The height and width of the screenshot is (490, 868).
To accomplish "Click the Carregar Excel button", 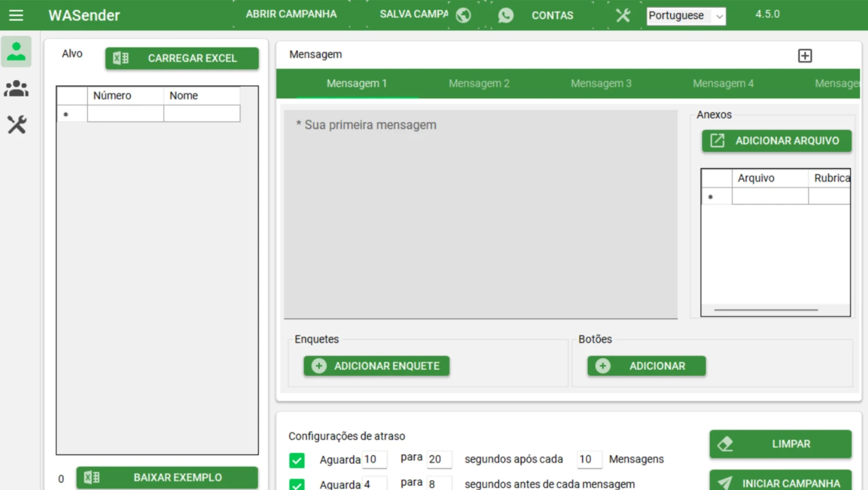I will click(x=182, y=58).
